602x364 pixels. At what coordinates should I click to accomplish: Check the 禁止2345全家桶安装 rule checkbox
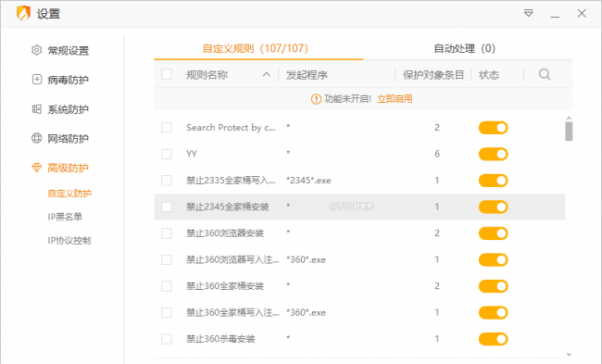tap(167, 207)
